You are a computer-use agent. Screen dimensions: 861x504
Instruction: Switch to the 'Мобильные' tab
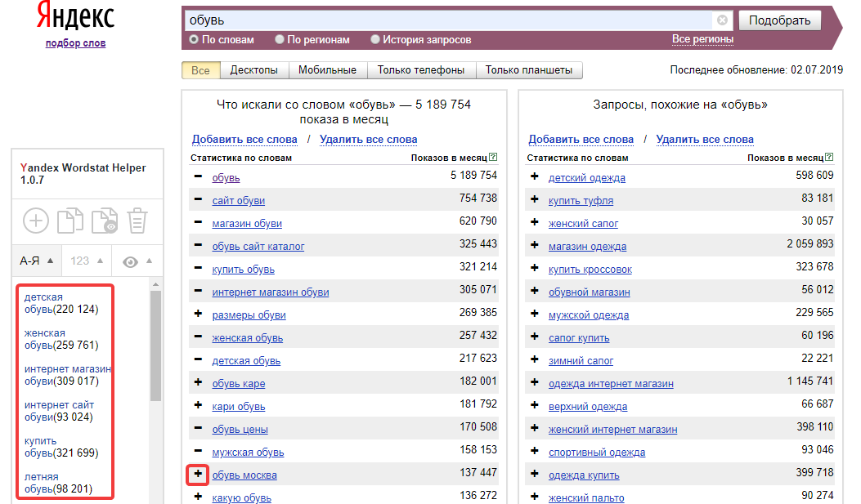[x=327, y=70]
